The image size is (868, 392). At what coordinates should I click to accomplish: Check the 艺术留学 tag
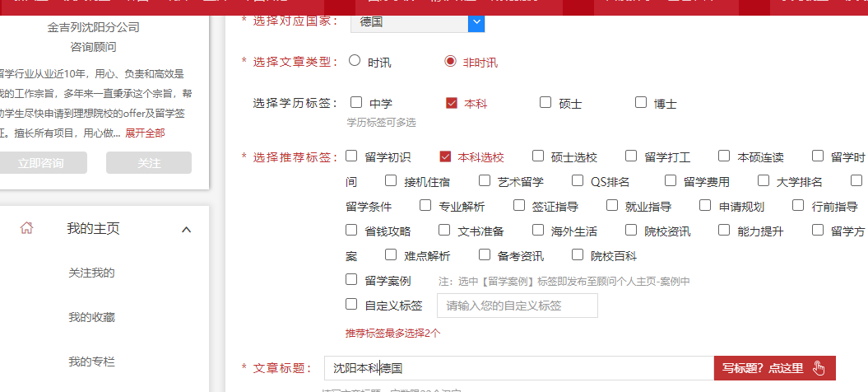[x=485, y=180]
